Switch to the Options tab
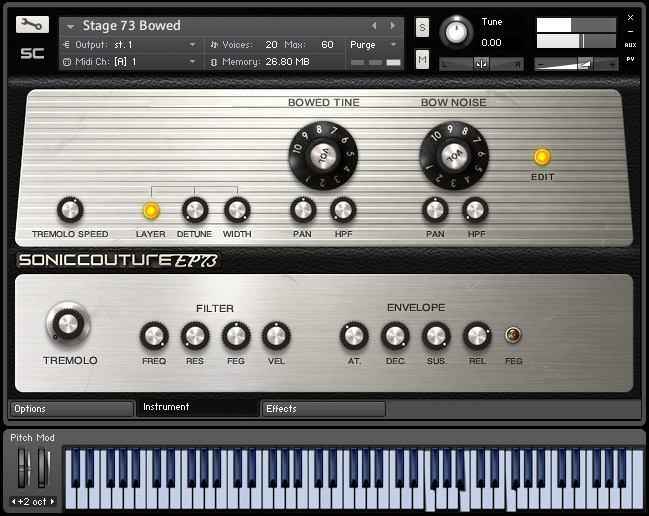The width and height of the screenshot is (649, 516). coord(72,409)
